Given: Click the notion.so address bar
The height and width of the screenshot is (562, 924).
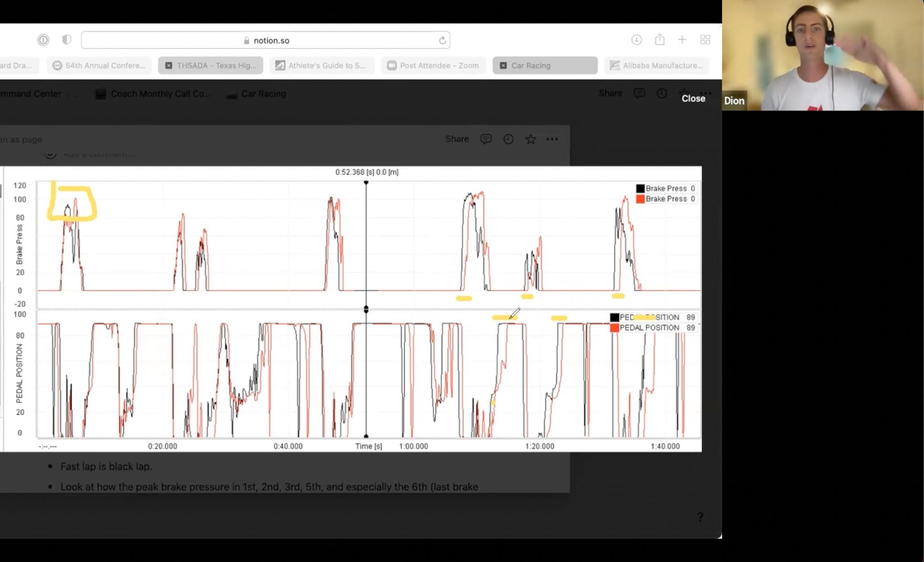Looking at the screenshot, I should click(266, 40).
